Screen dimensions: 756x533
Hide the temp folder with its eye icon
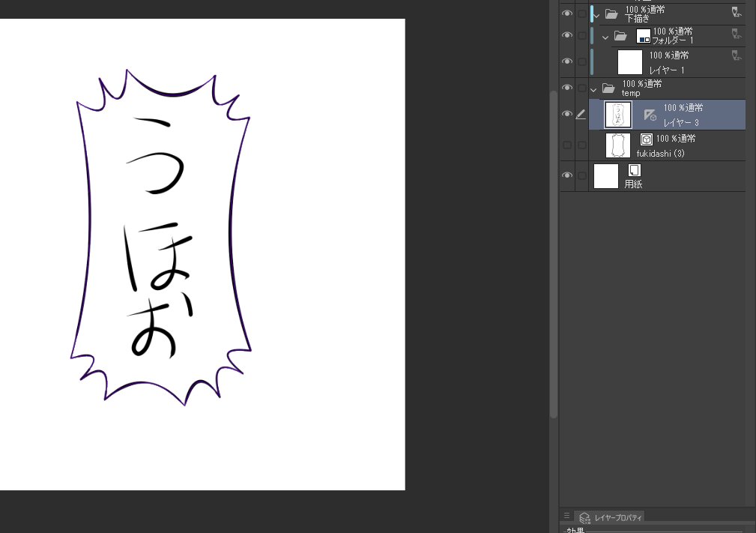(567, 87)
